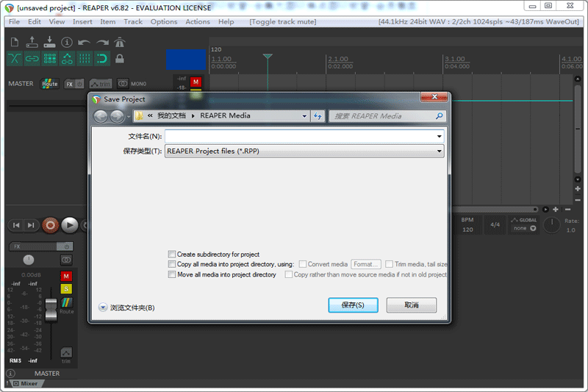588x392 pixels.
Task: Click the Project Settings info icon
Action: click(x=67, y=42)
